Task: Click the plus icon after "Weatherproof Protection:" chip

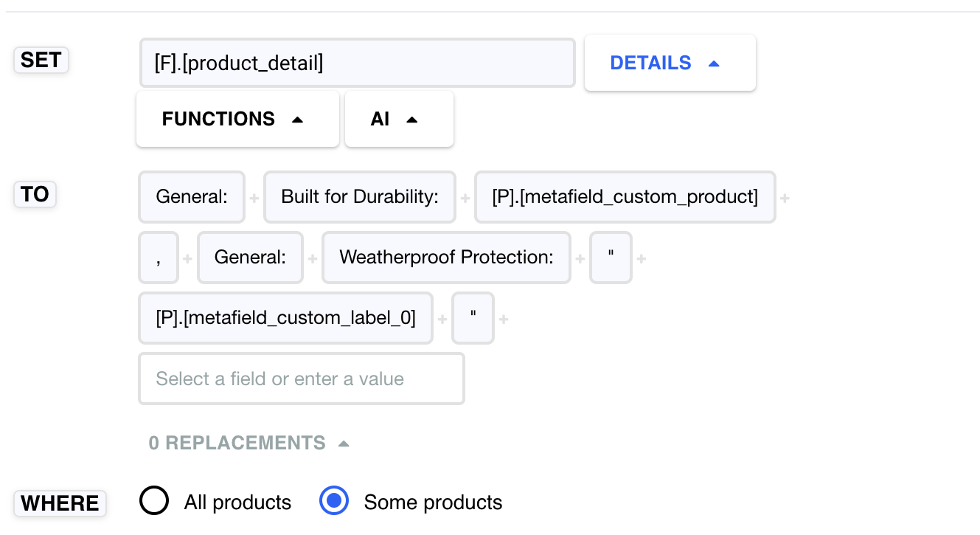Action: [x=580, y=258]
